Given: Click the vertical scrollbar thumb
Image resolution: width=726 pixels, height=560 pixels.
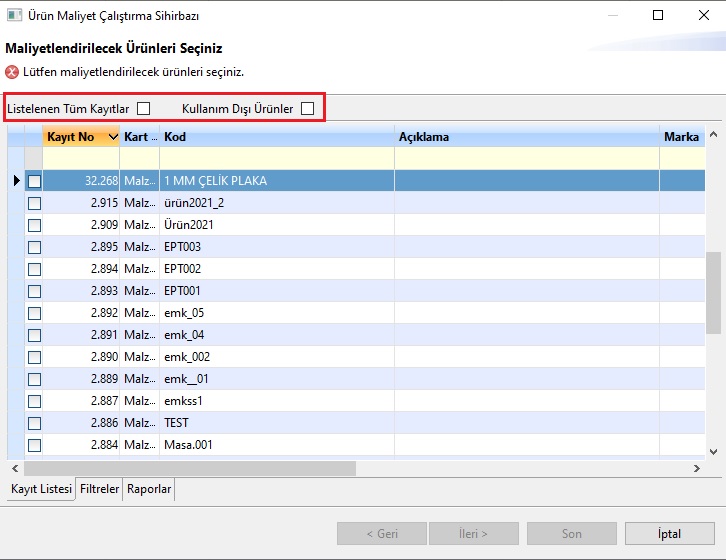Looking at the screenshot, I should coord(714,290).
